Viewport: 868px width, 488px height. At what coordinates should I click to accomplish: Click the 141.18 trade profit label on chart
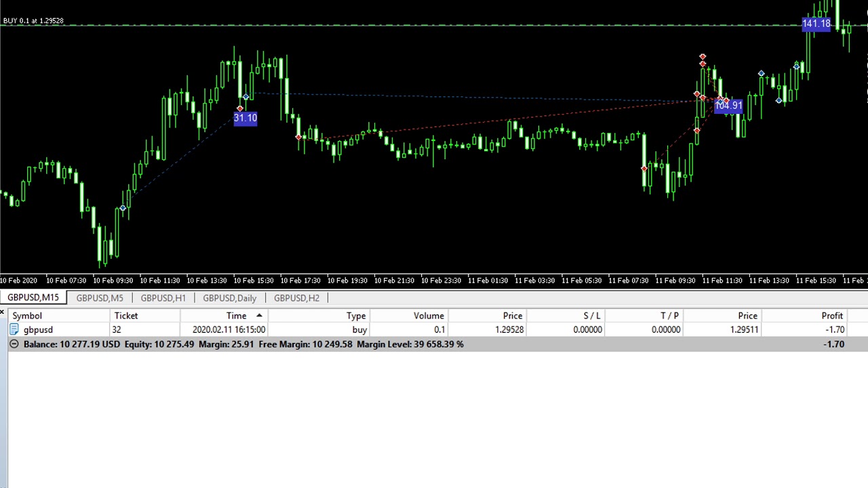(x=816, y=24)
